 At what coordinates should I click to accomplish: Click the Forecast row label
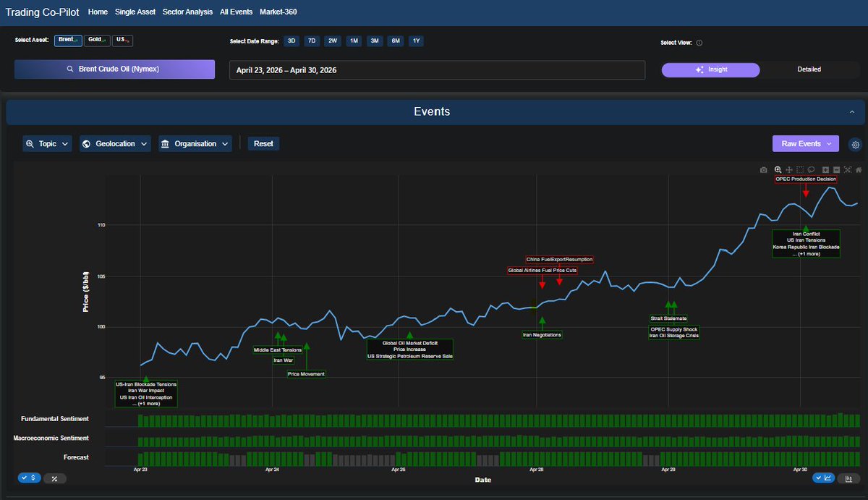coord(76,457)
